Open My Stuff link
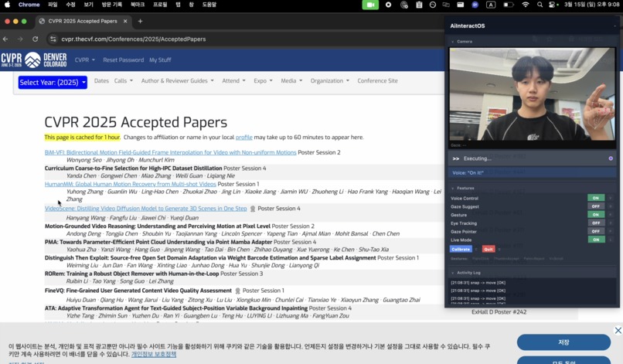This screenshot has width=623, height=364. [x=160, y=60]
